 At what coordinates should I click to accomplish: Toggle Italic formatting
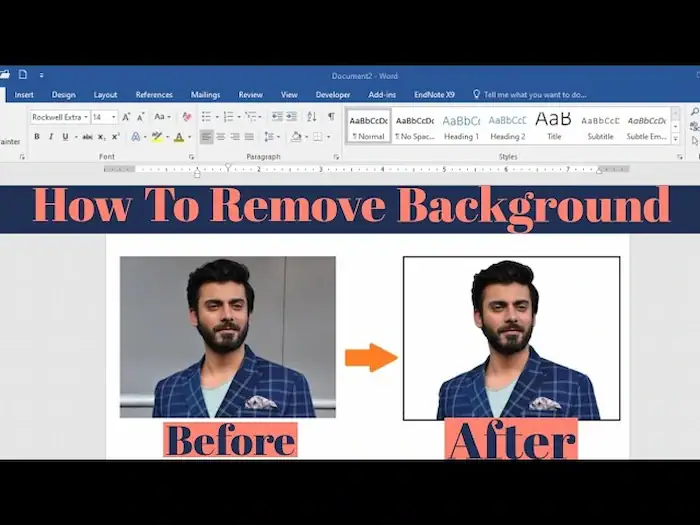[x=51, y=137]
